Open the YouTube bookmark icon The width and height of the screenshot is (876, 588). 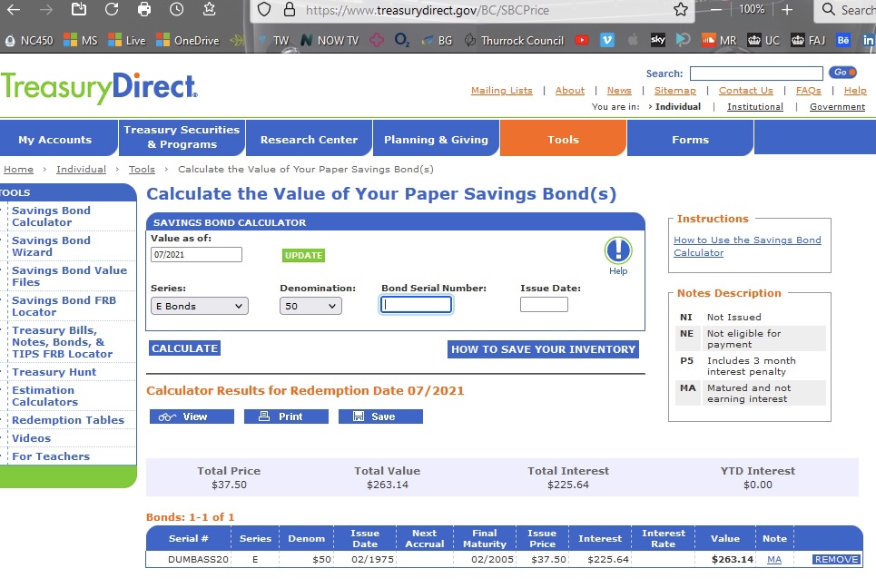click(x=582, y=40)
